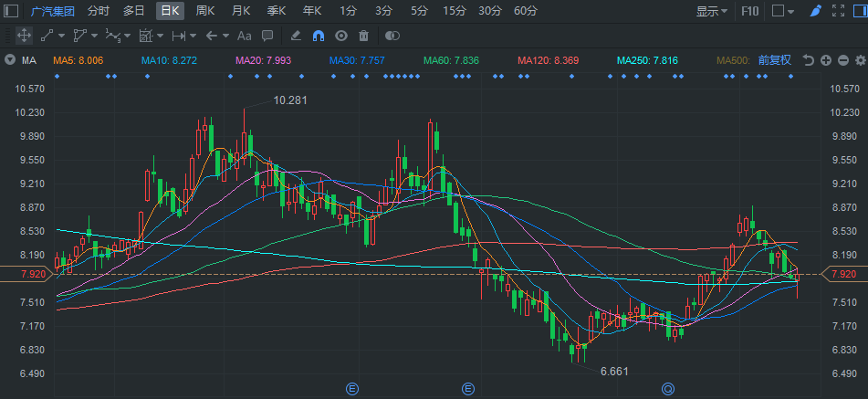
Task: Click the undo arrow next to 前复权
Action: tap(809, 60)
